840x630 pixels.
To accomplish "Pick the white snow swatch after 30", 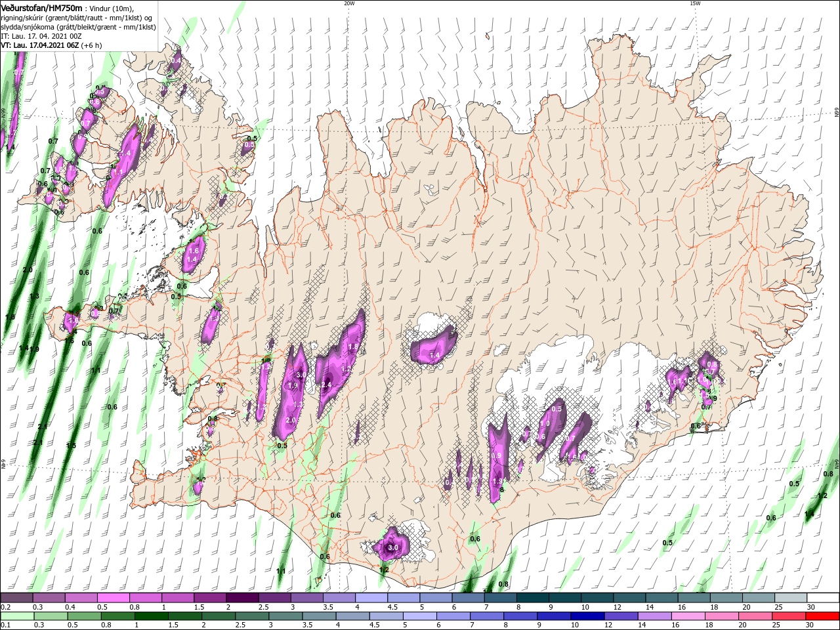I will [x=822, y=598].
